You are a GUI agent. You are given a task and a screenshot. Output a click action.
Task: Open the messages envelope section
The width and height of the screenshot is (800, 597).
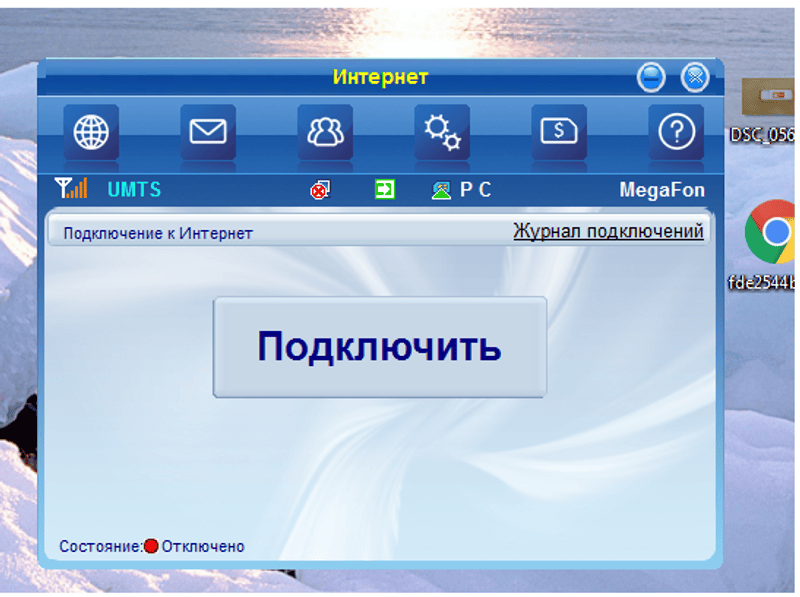[x=208, y=132]
